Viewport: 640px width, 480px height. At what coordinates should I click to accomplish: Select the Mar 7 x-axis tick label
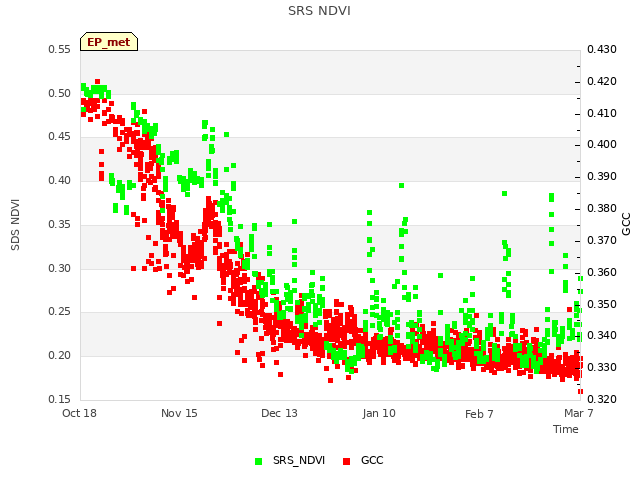(x=579, y=413)
